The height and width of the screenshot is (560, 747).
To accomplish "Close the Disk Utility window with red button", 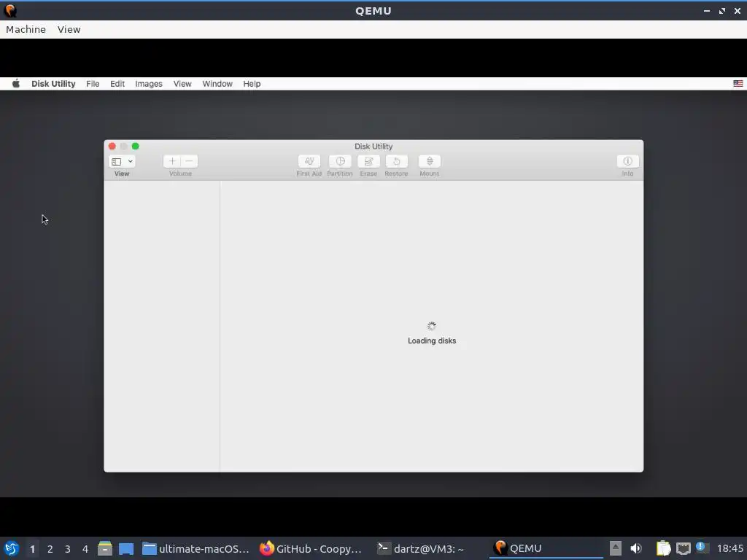I will [x=112, y=146].
